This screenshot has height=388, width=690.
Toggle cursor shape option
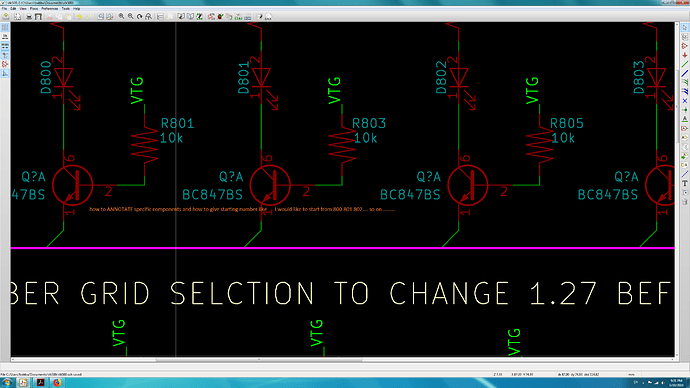coord(5,55)
